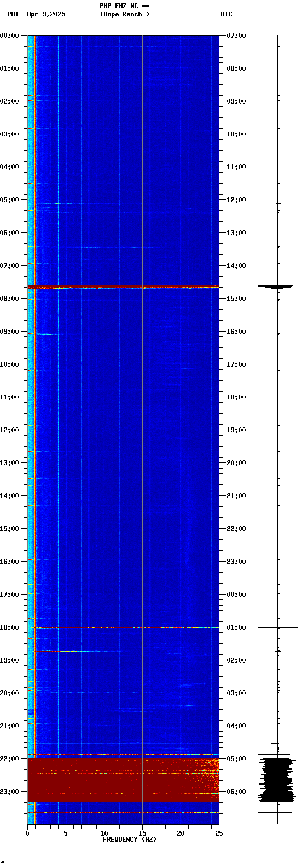Click the large seismogram burst beside UTC 05:00–06:00
302x868 pixels.
click(278, 780)
